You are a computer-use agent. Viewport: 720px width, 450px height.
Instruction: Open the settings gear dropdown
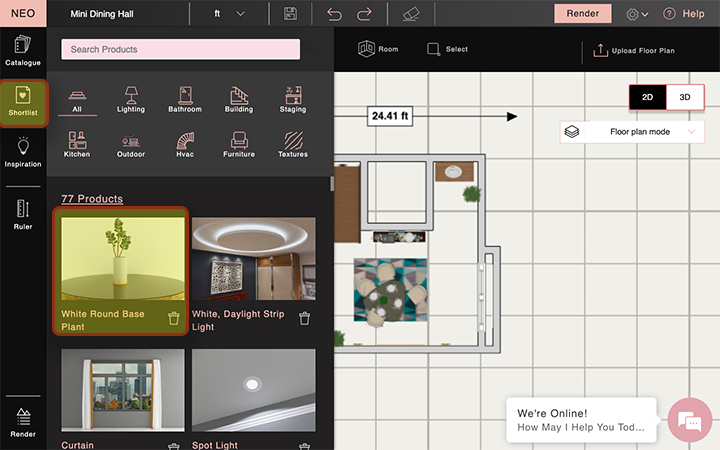tap(637, 14)
